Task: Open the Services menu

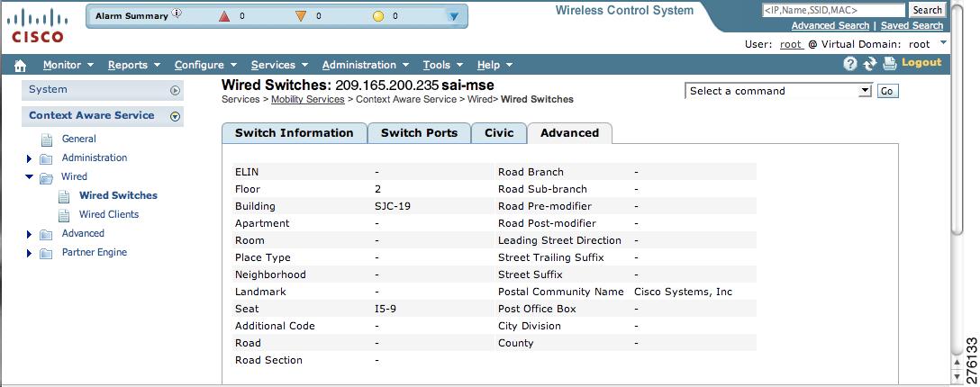Action: pyautogui.click(x=279, y=65)
